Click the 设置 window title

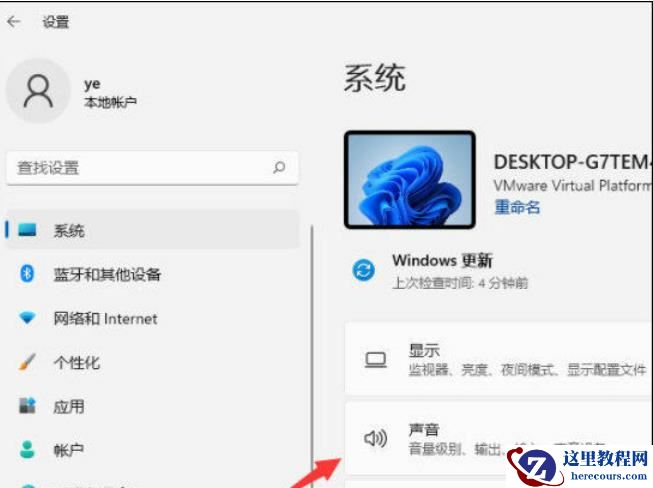[x=56, y=22]
